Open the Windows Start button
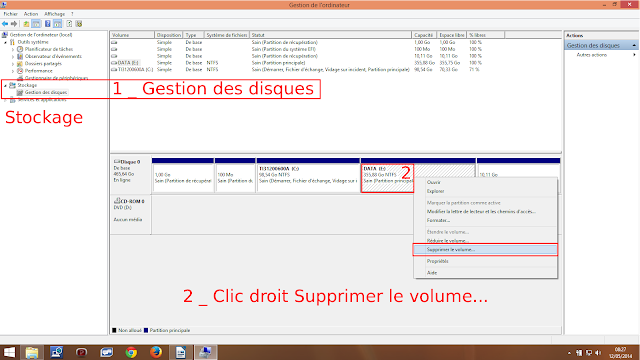Screen dimensions: 640x360 [x=9, y=352]
